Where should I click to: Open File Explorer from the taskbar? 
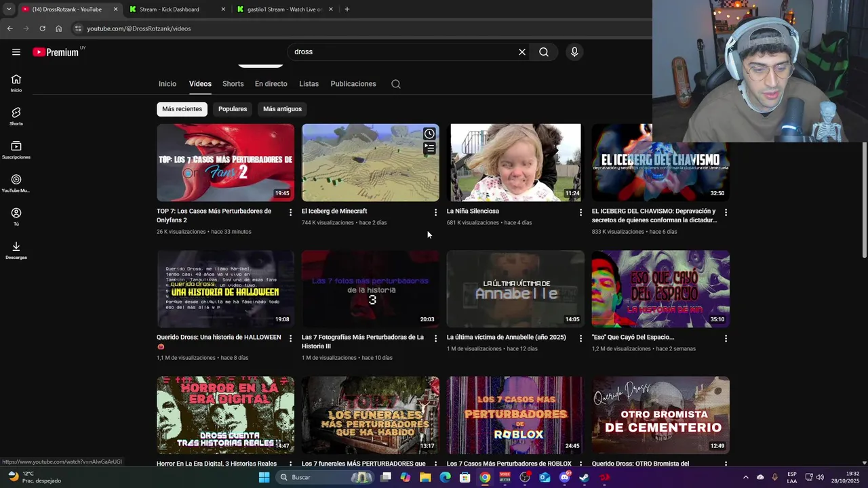click(425, 477)
